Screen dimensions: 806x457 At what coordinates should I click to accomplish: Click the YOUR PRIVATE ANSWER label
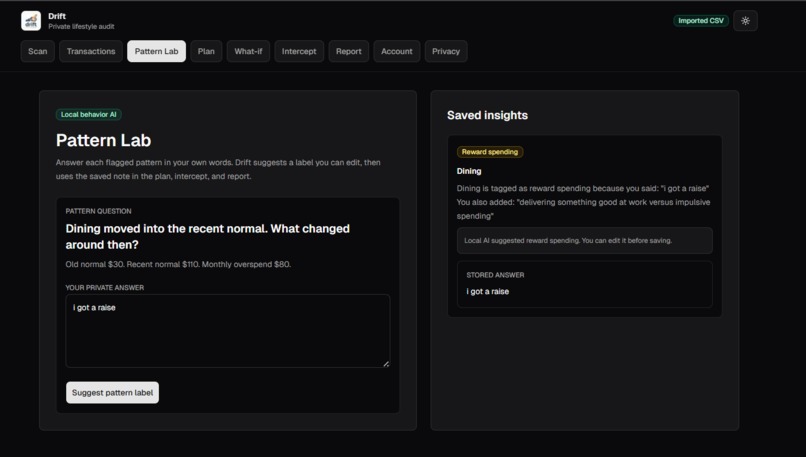pos(104,287)
